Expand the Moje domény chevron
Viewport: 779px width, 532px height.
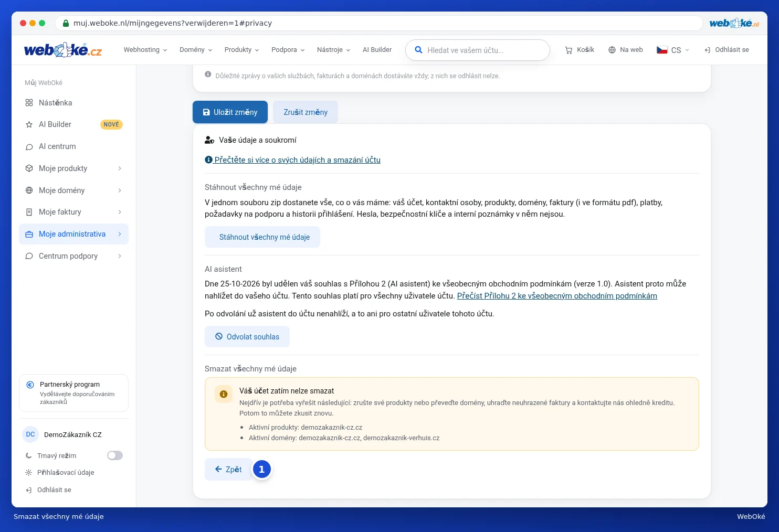[x=120, y=190]
